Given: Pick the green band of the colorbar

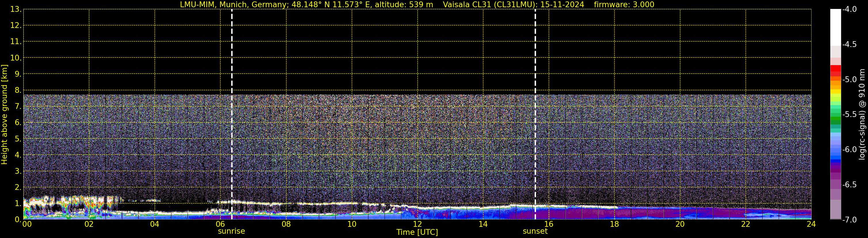Looking at the screenshot, I should point(836,118).
